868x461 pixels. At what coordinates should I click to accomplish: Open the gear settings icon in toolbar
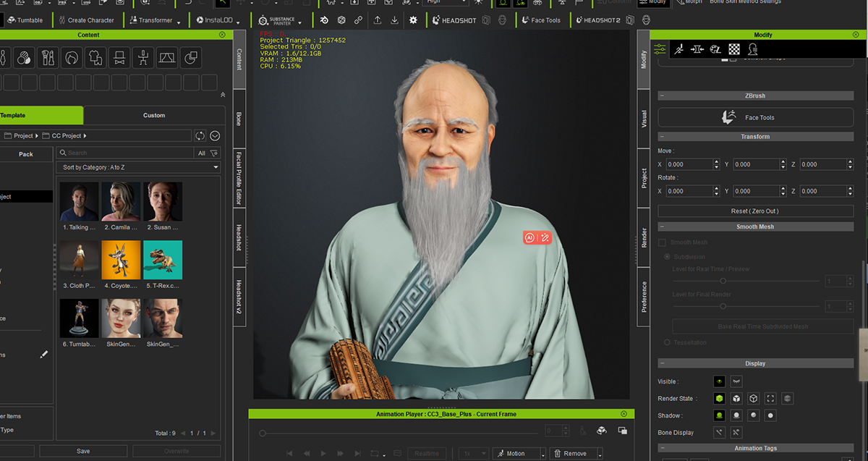point(413,20)
